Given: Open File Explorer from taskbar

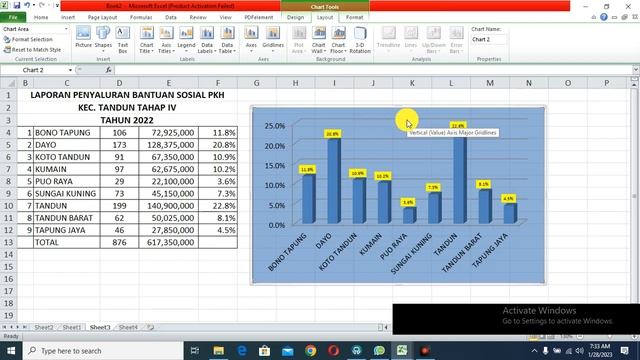Looking at the screenshot, I should click(219, 351).
